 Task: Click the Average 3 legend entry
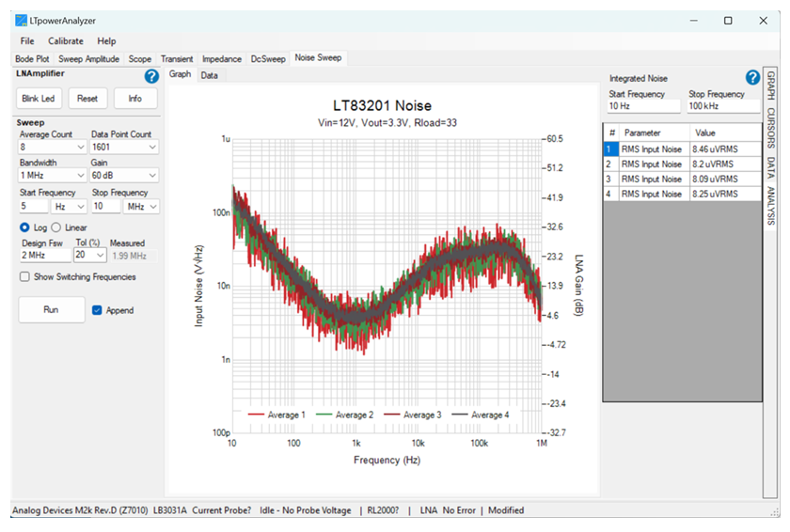[x=412, y=415]
